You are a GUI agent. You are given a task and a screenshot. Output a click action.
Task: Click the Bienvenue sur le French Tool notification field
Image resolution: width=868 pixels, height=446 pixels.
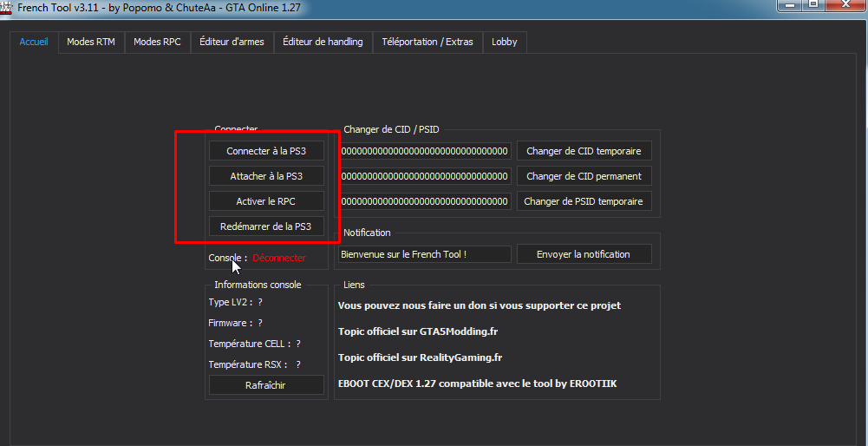[425, 254]
